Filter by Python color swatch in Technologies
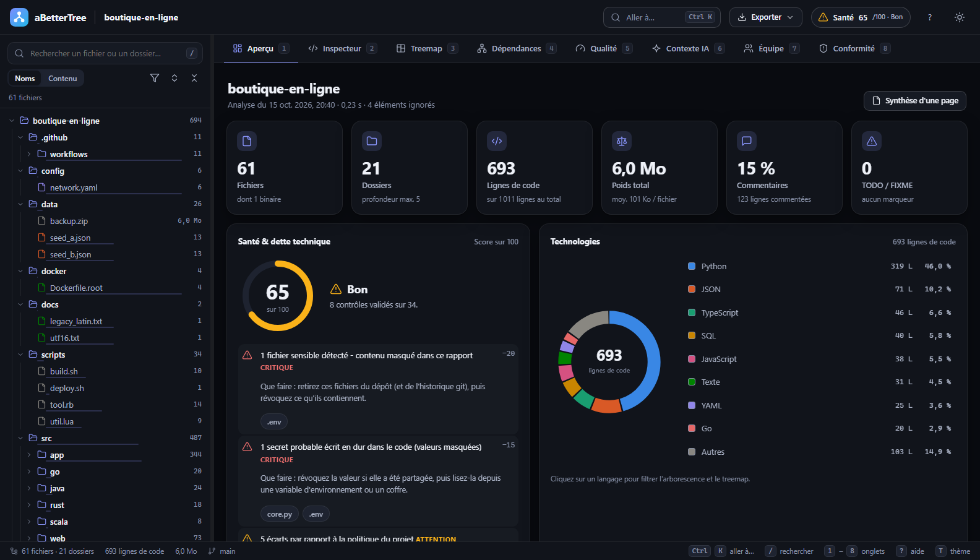This screenshot has height=560, width=980. [692, 266]
